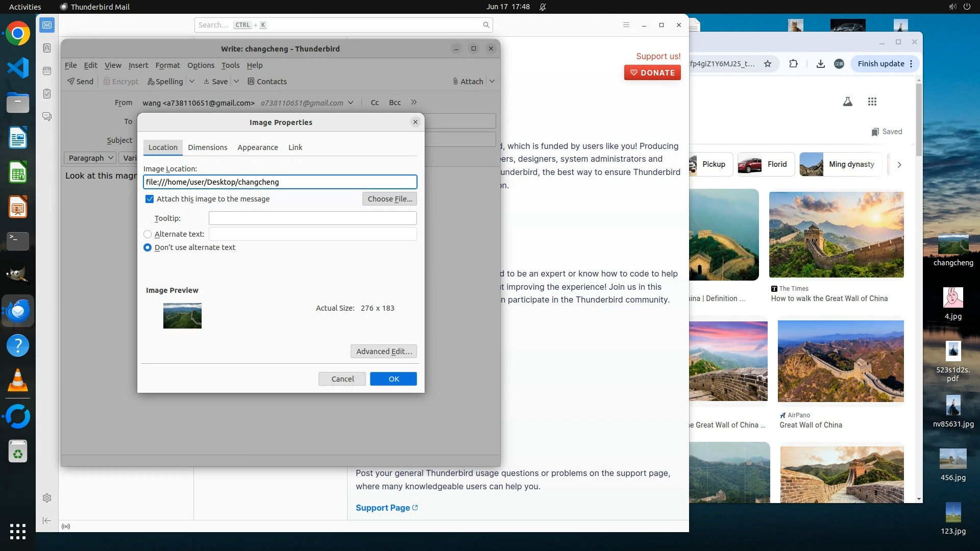
Task: Open the Chat sidebar icon
Action: 47,117
